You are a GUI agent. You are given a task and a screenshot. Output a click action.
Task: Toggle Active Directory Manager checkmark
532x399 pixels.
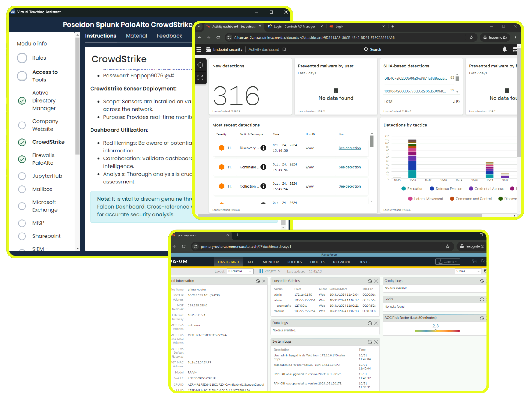click(22, 100)
